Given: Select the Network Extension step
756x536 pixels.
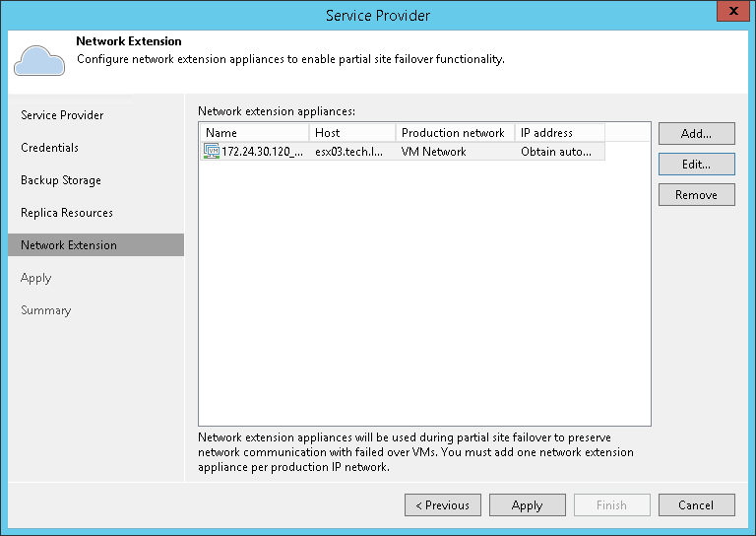Looking at the screenshot, I should pyautogui.click(x=69, y=245).
